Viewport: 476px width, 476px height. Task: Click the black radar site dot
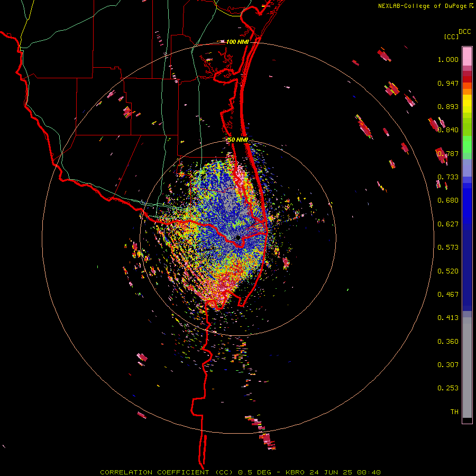click(238, 237)
